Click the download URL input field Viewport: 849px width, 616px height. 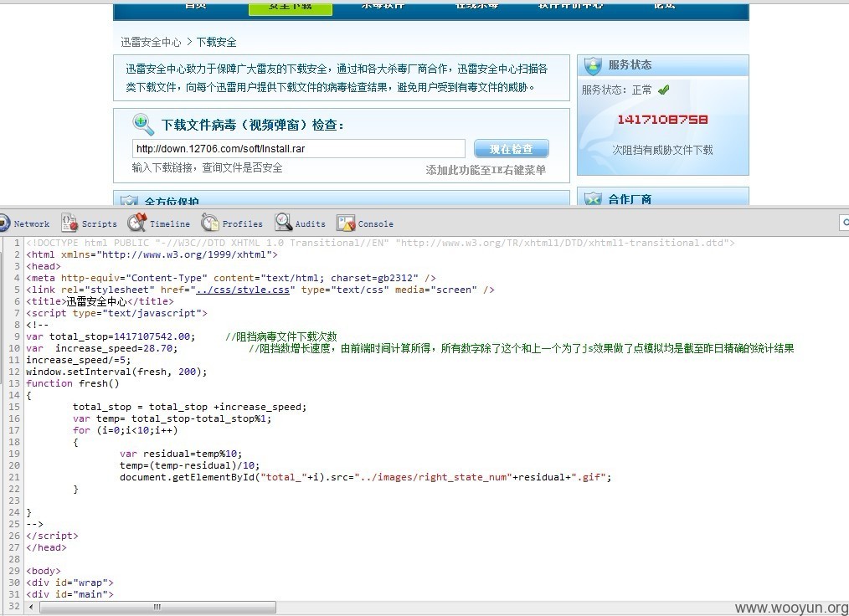(298, 149)
